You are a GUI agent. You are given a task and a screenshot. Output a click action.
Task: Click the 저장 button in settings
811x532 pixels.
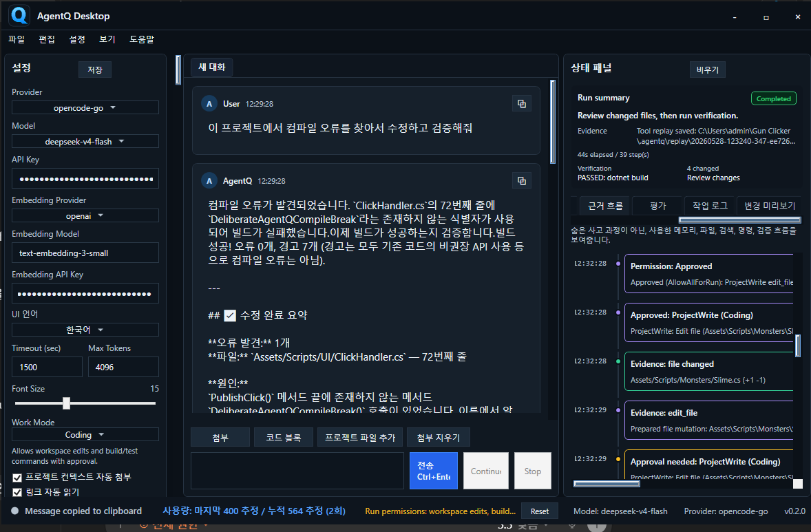[95, 70]
